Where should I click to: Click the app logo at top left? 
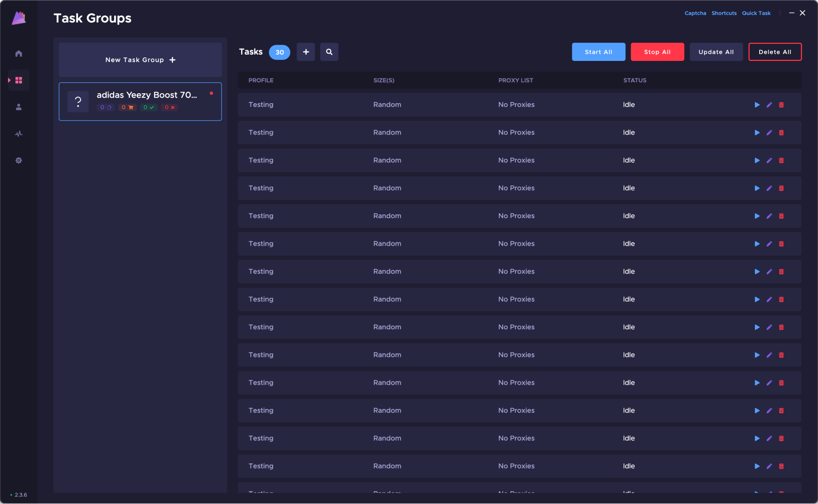[x=19, y=18]
